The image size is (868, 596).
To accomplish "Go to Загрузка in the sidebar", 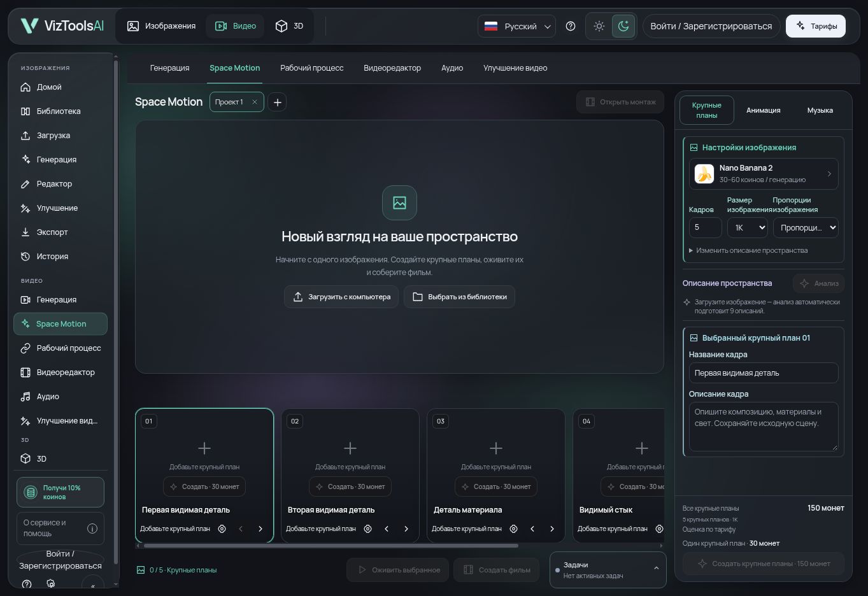I will pos(60,136).
